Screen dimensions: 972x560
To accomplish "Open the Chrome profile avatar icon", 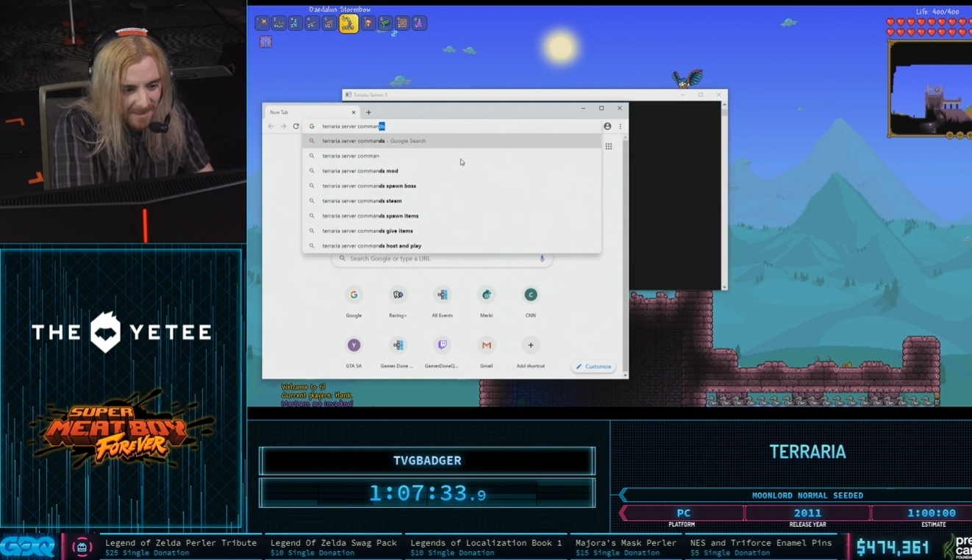I will [607, 126].
